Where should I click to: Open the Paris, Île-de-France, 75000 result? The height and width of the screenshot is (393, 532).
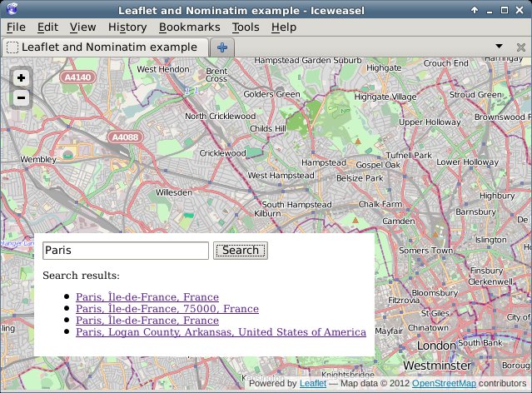point(167,308)
